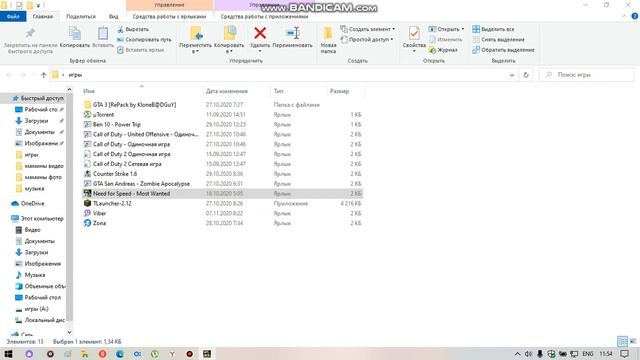Click the History (Журнал) command

[443, 50]
